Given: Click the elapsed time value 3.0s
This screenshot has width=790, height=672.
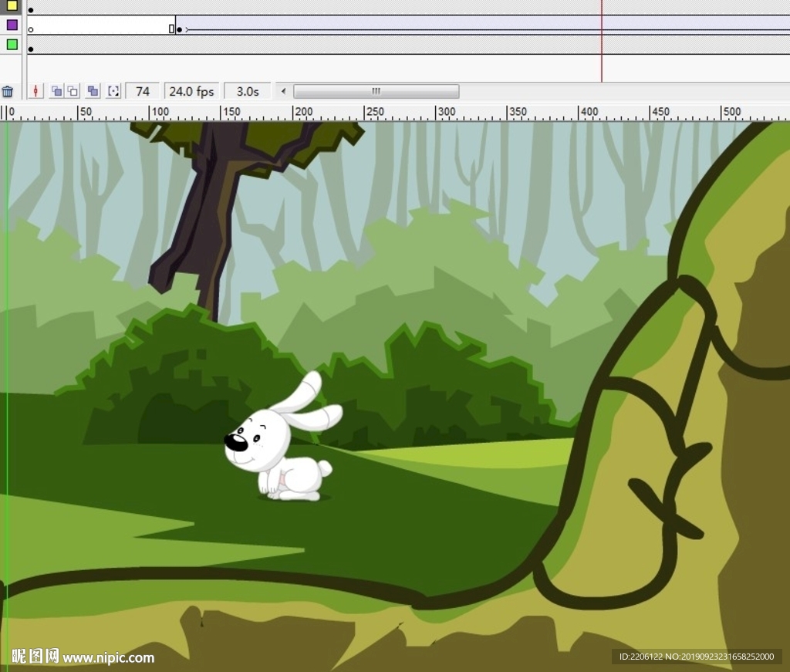Looking at the screenshot, I should [x=248, y=91].
